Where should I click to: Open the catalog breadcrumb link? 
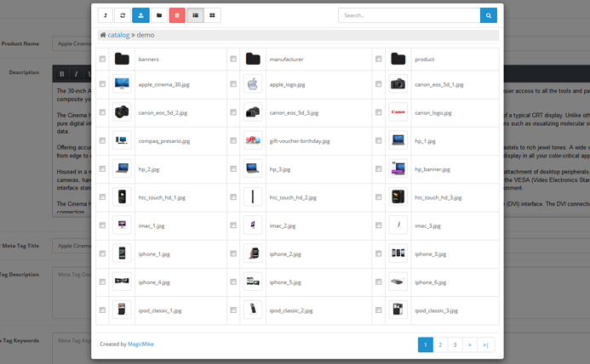[x=118, y=35]
